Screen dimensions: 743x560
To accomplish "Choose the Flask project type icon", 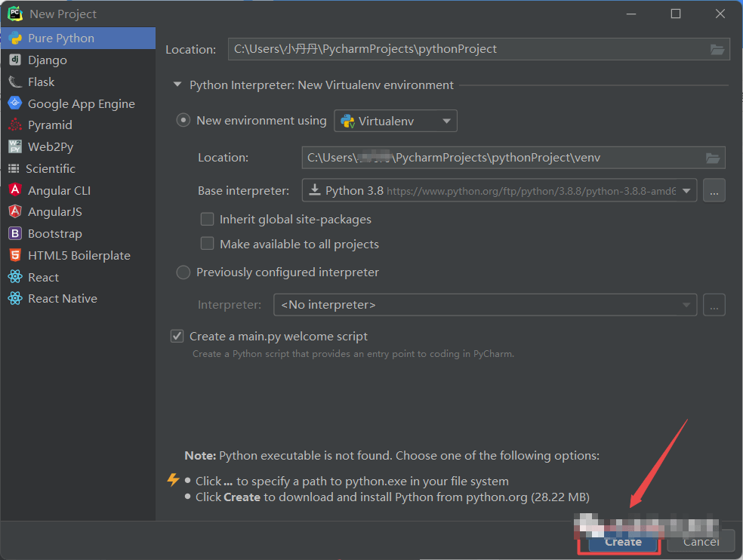I will click(x=14, y=82).
